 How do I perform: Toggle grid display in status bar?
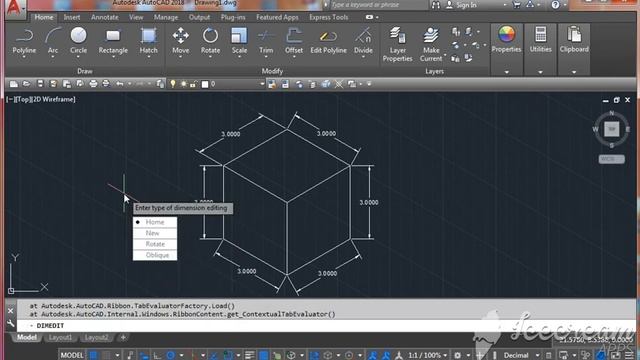[93, 355]
